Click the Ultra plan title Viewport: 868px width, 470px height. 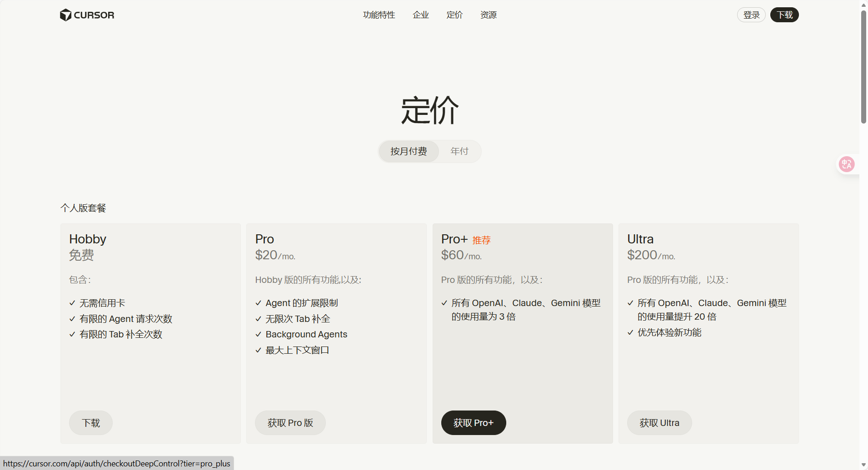[x=640, y=239]
